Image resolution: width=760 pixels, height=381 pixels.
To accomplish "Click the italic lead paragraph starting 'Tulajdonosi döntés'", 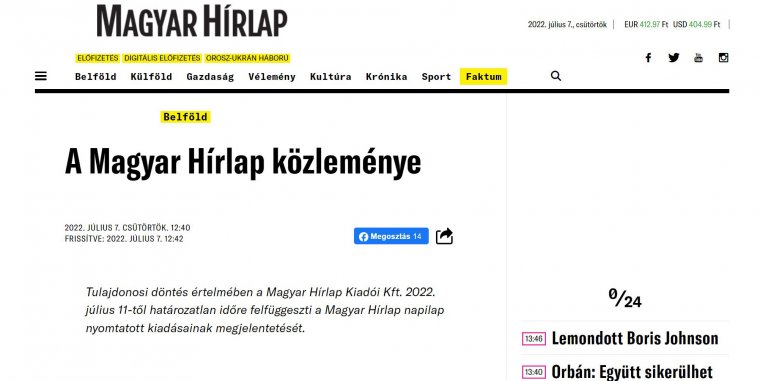I will [265, 310].
